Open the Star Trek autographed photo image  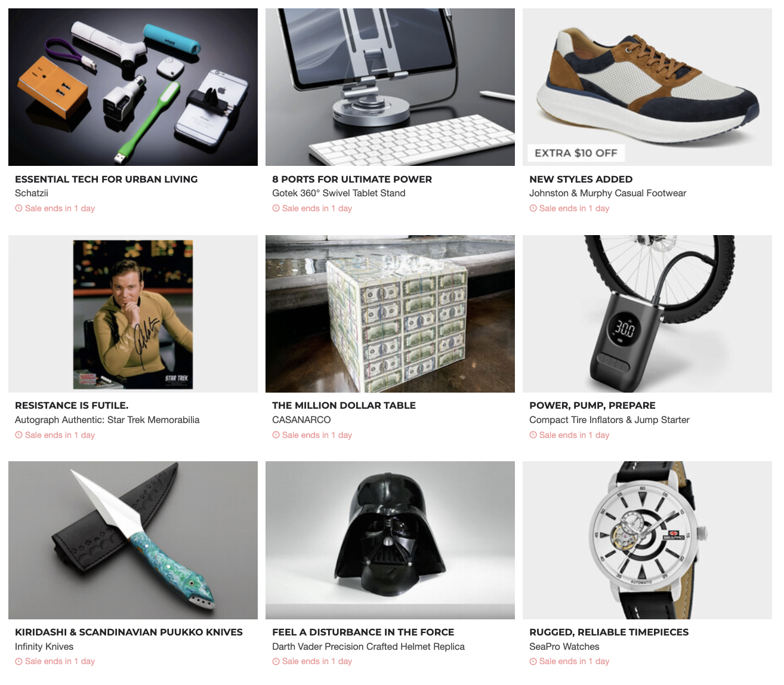coord(133,314)
